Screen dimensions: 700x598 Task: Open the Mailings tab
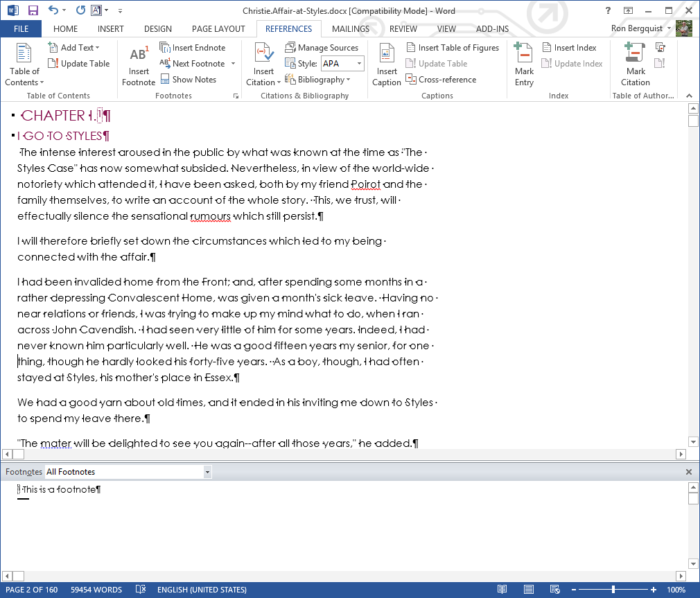point(350,29)
